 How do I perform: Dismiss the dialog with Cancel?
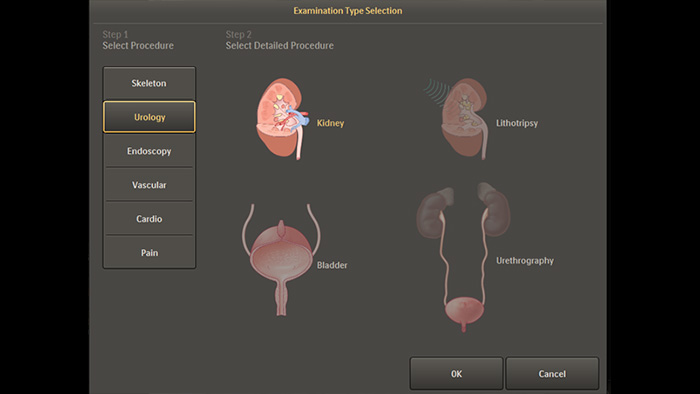[x=552, y=374]
